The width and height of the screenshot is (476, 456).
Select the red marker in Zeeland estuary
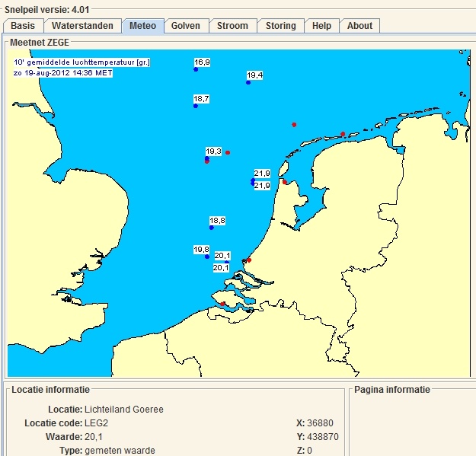click(x=222, y=304)
